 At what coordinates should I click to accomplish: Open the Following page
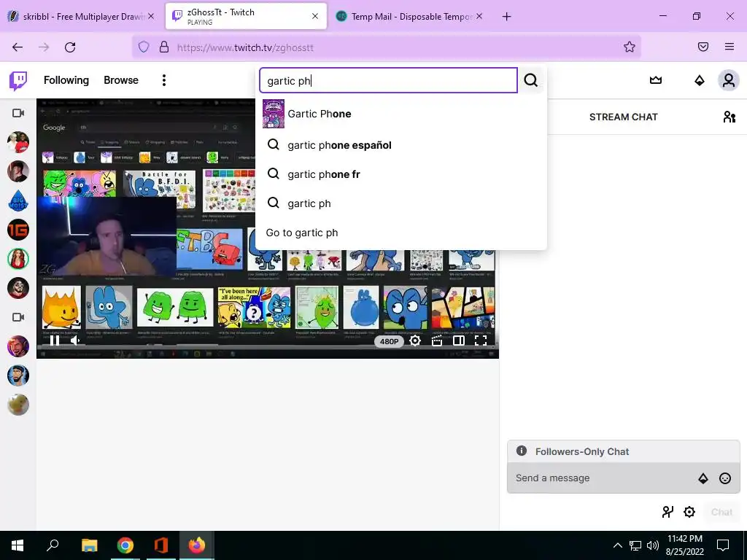point(66,80)
